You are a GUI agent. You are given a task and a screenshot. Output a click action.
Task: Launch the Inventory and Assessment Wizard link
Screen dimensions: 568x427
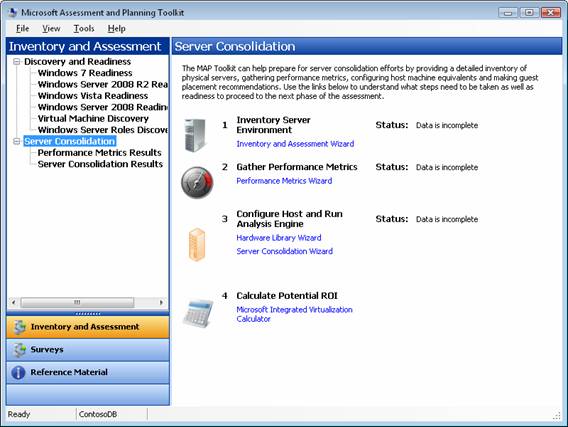click(x=295, y=144)
